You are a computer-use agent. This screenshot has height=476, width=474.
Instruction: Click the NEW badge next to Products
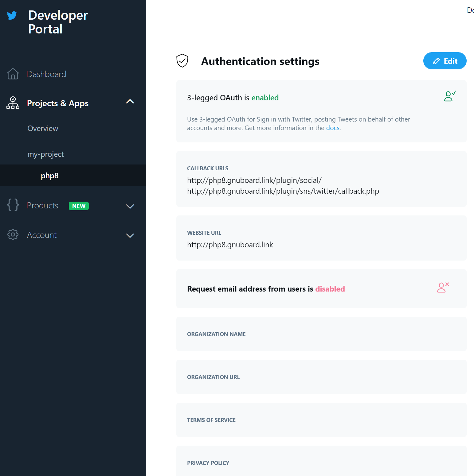[x=79, y=206]
